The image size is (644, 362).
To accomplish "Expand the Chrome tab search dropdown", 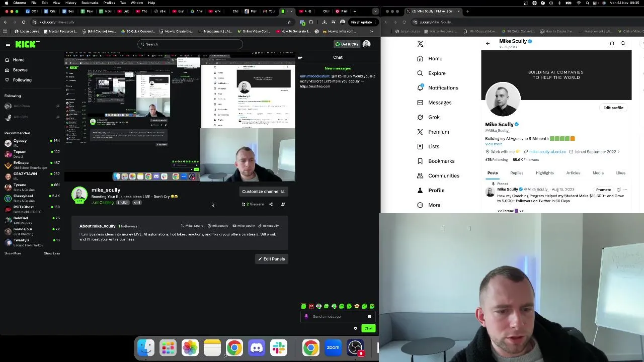I will pyautogui.click(x=375, y=11).
